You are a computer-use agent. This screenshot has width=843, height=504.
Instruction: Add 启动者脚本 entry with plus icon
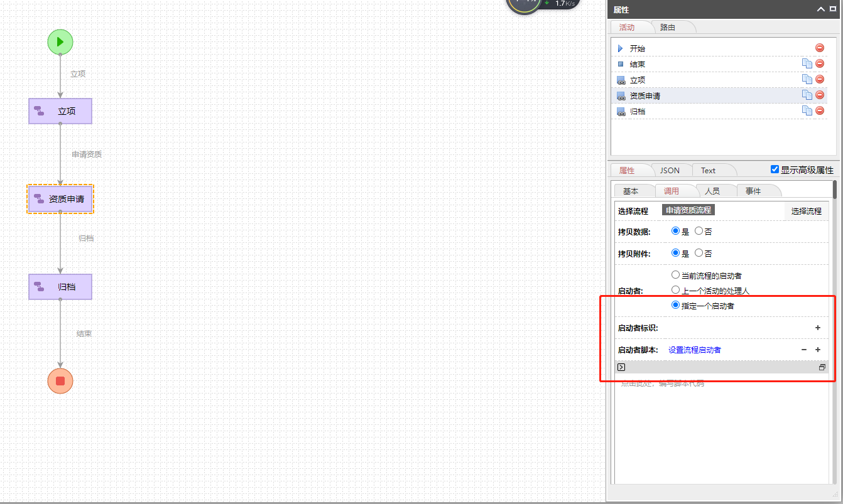pyautogui.click(x=818, y=350)
